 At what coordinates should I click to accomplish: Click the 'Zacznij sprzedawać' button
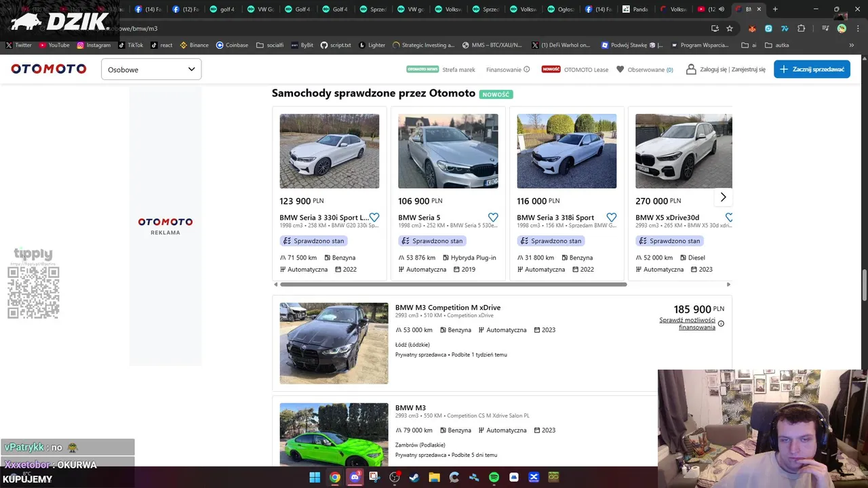[x=812, y=69]
